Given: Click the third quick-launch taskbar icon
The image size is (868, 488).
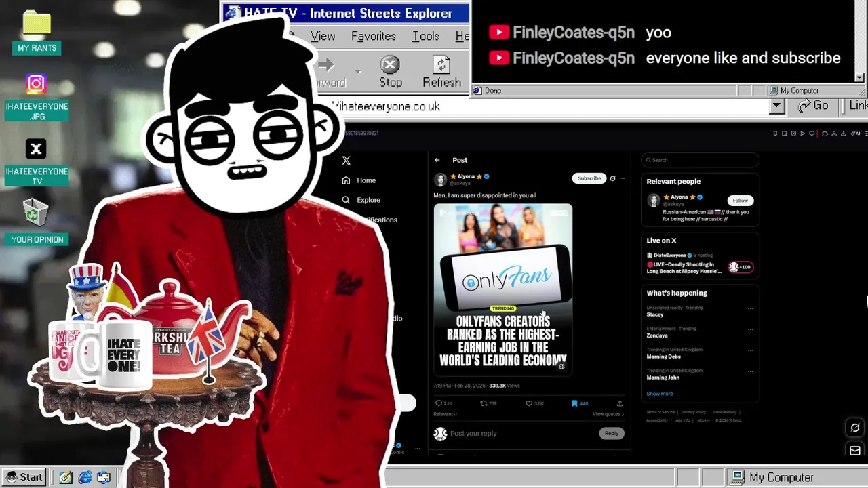Looking at the screenshot, I should 103,477.
